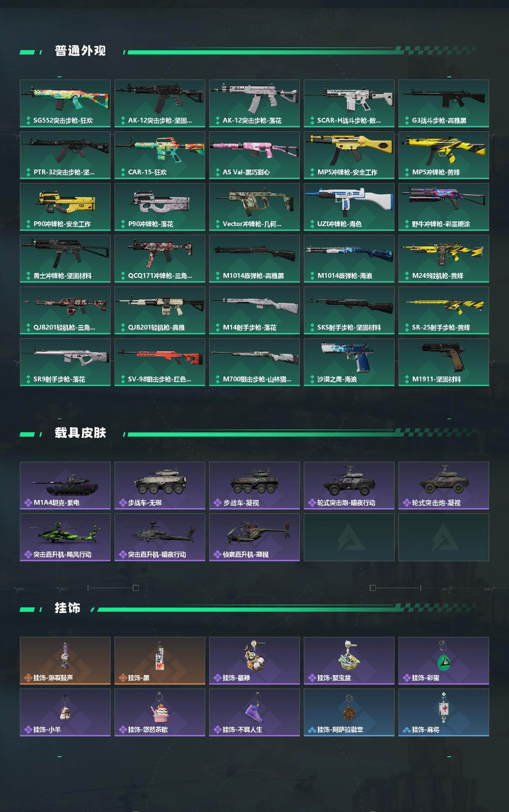Choose the 挂饰-彩蛋 green egg charm

point(444,661)
